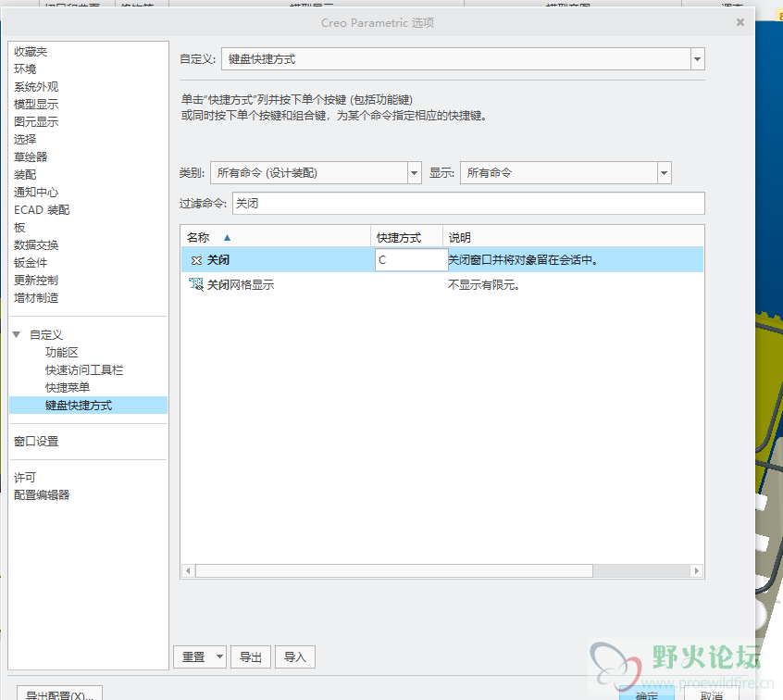Collapse the 自定义 tree node
Image resolution: width=783 pixels, height=700 pixels.
click(17, 335)
